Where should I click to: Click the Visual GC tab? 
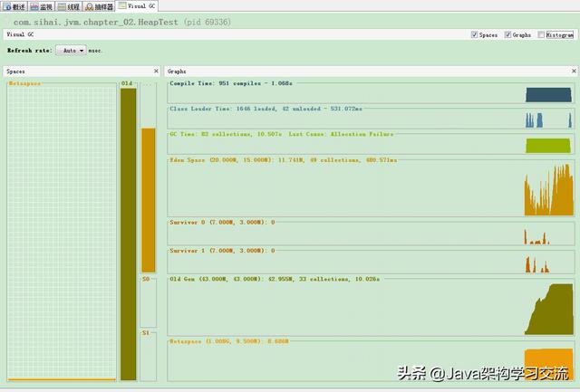pyautogui.click(x=137, y=6)
